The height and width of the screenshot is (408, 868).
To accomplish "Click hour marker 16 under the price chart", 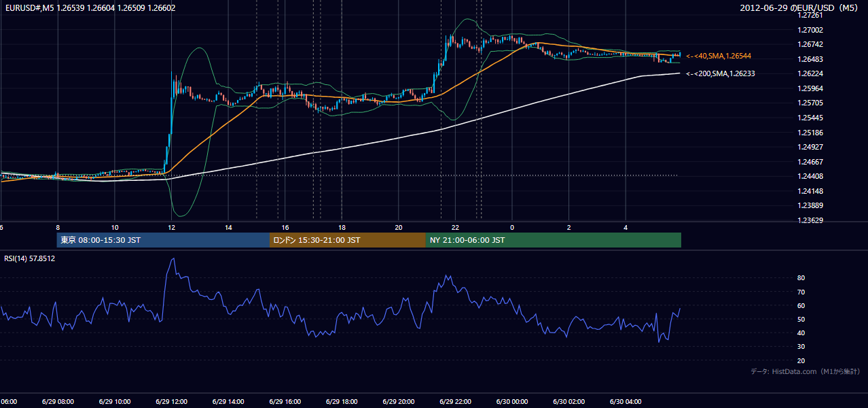I will coord(285,227).
